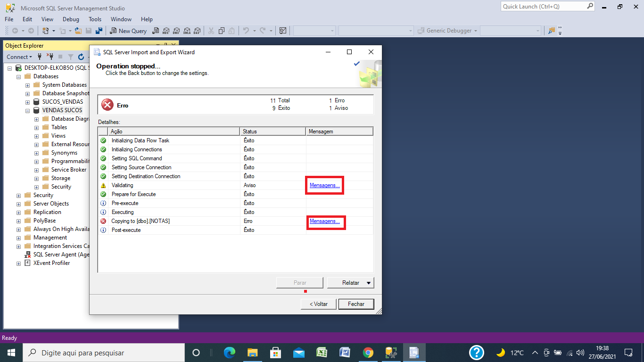Click the Voltar button
644x362 pixels.
[319, 304]
